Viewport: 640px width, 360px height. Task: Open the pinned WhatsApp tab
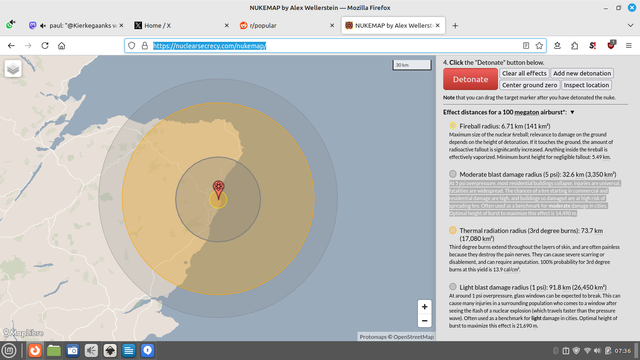pyautogui.click(x=11, y=25)
